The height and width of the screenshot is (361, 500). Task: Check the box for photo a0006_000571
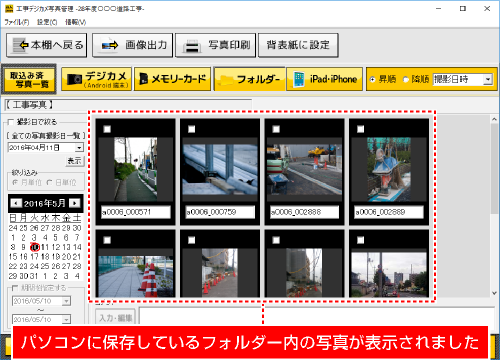tap(107, 129)
